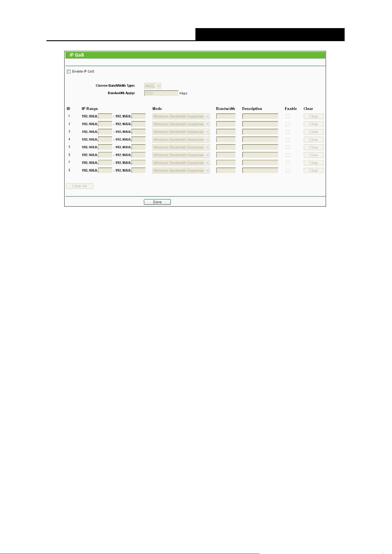Open the Mode dropdown for rule 3
This screenshot has height=554, width=392.
[181, 132]
